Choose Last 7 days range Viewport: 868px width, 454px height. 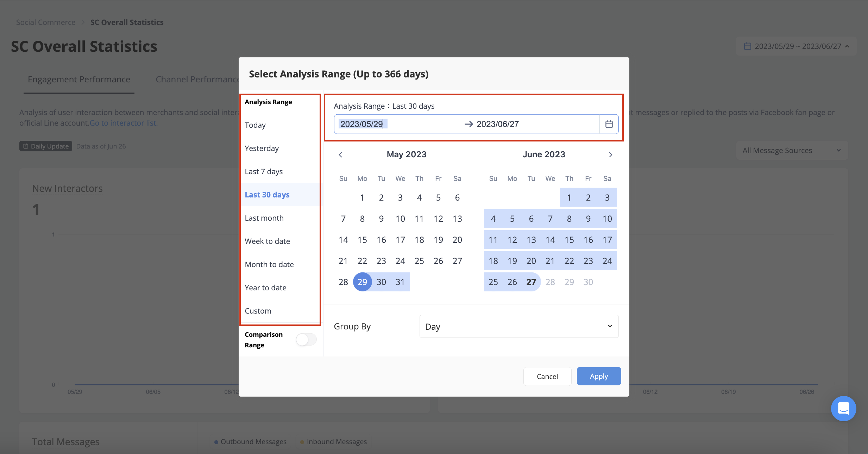point(280,171)
